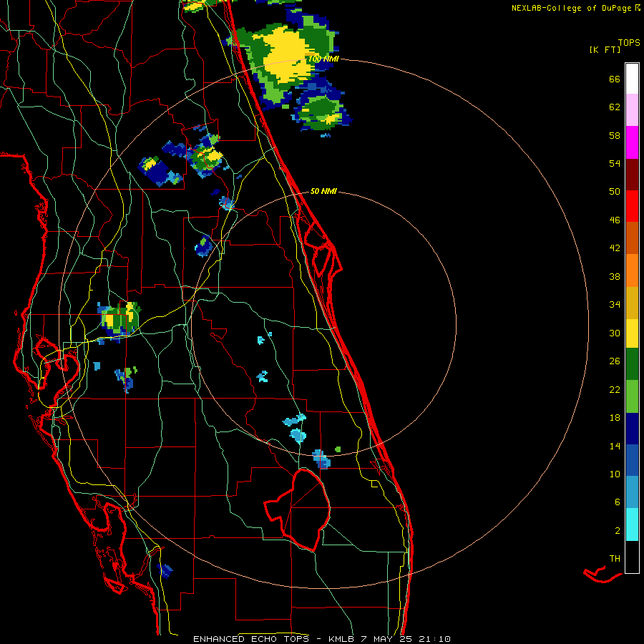The height and width of the screenshot is (644, 644).
Task: Click the 100 NMI range ring label
Action: pos(323,59)
